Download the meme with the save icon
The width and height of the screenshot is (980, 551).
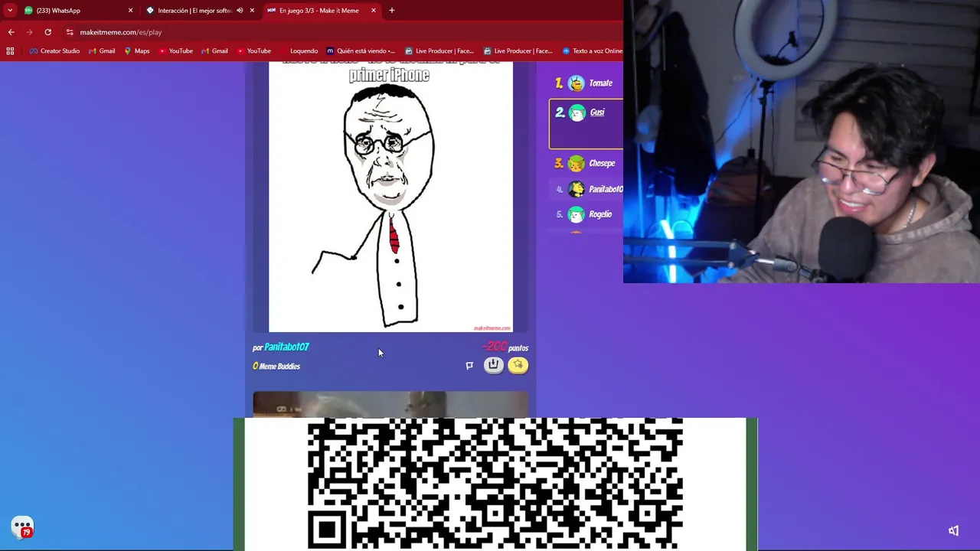click(x=494, y=365)
